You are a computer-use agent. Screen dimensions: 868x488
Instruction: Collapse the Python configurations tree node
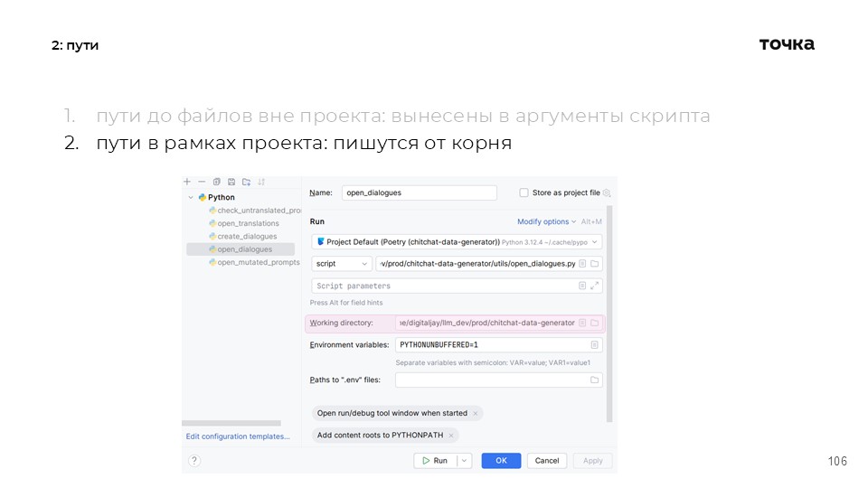pyautogui.click(x=191, y=197)
